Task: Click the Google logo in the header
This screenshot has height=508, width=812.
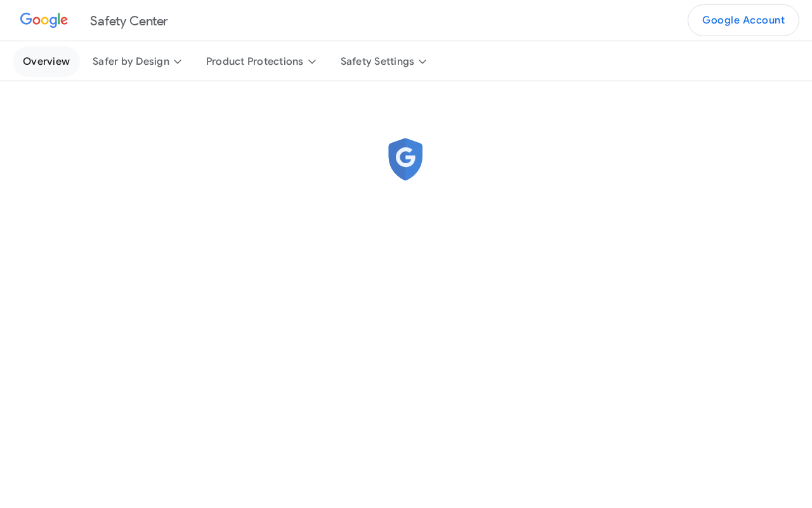Action: click(44, 20)
